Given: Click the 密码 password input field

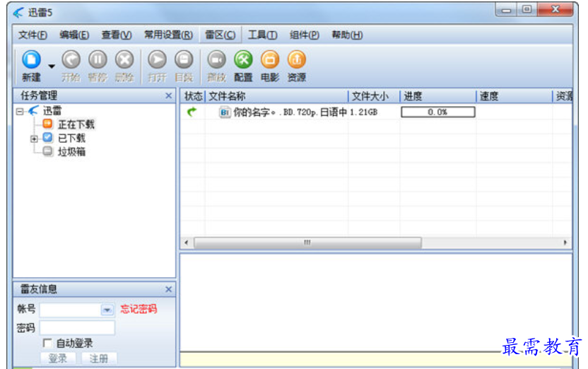Looking at the screenshot, I should 77,328.
